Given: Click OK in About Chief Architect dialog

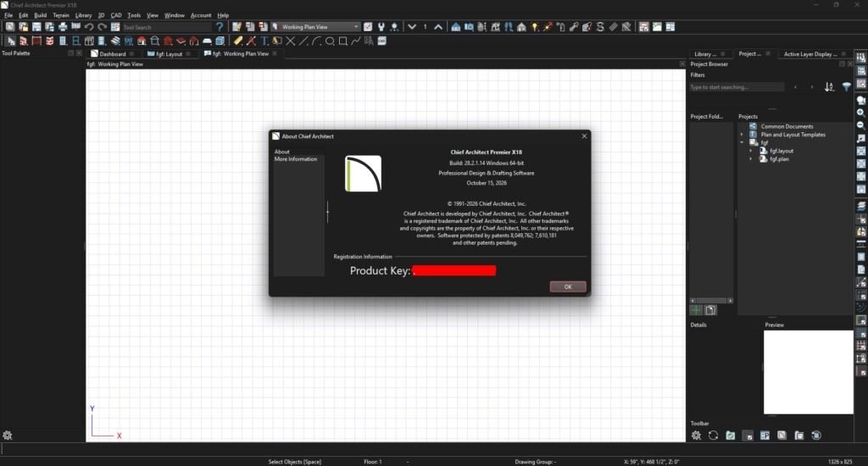Looking at the screenshot, I should tap(567, 286).
